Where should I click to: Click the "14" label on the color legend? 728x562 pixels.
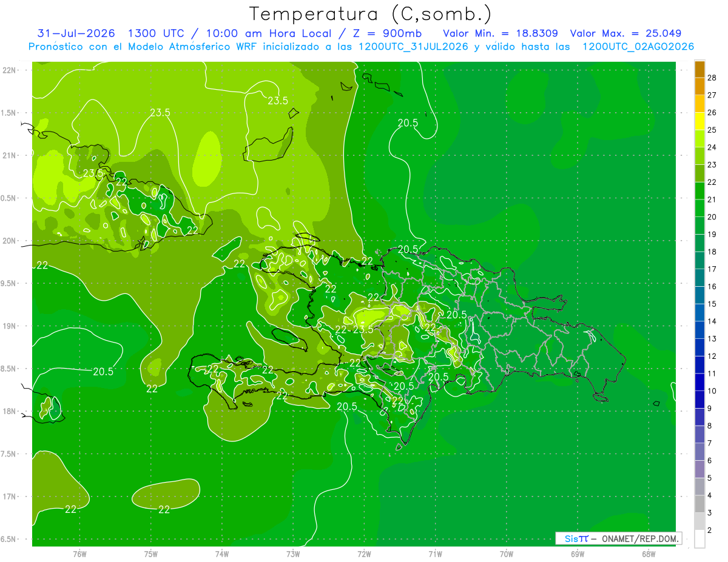tap(712, 321)
